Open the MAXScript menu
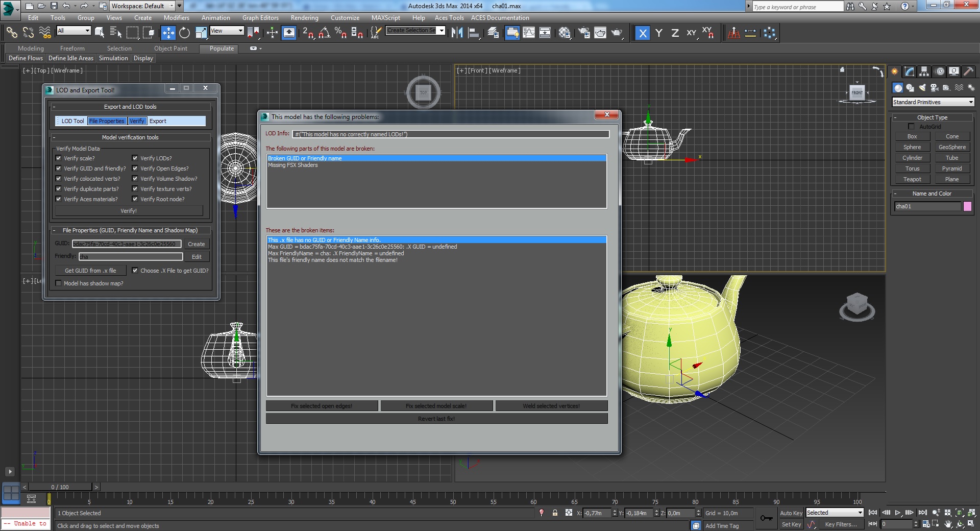 point(385,18)
